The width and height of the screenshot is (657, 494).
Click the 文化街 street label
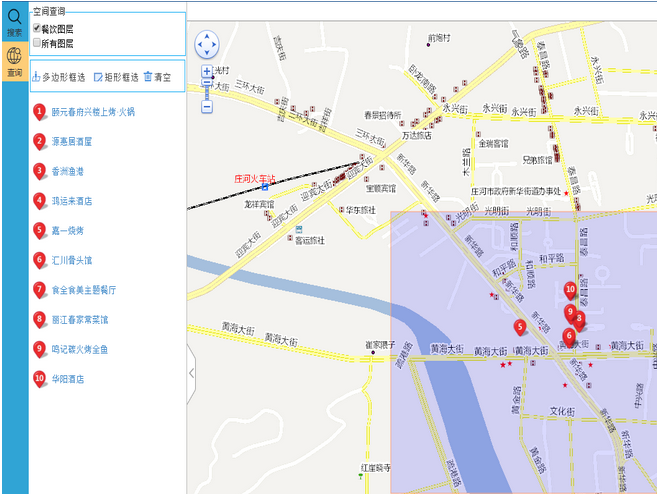click(x=562, y=411)
